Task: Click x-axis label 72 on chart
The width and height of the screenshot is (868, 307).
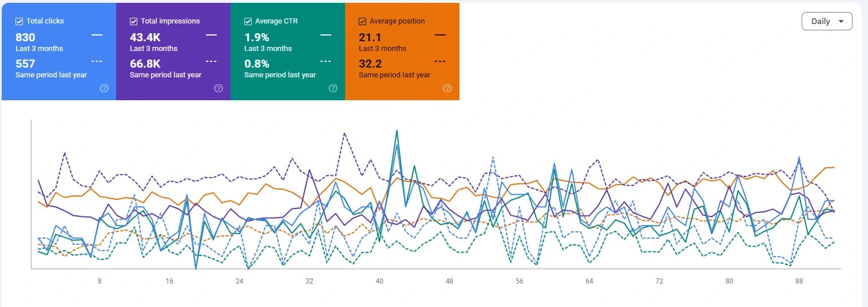Action: pos(659,281)
